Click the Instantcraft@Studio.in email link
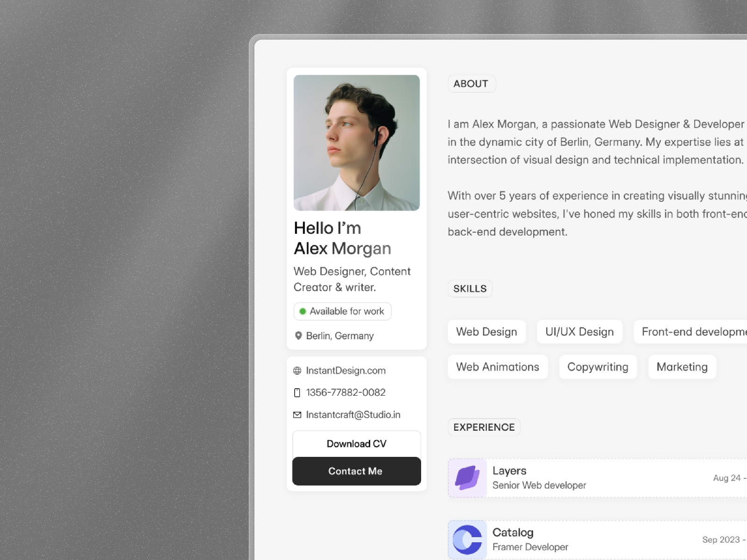The image size is (747, 560). pos(353,414)
